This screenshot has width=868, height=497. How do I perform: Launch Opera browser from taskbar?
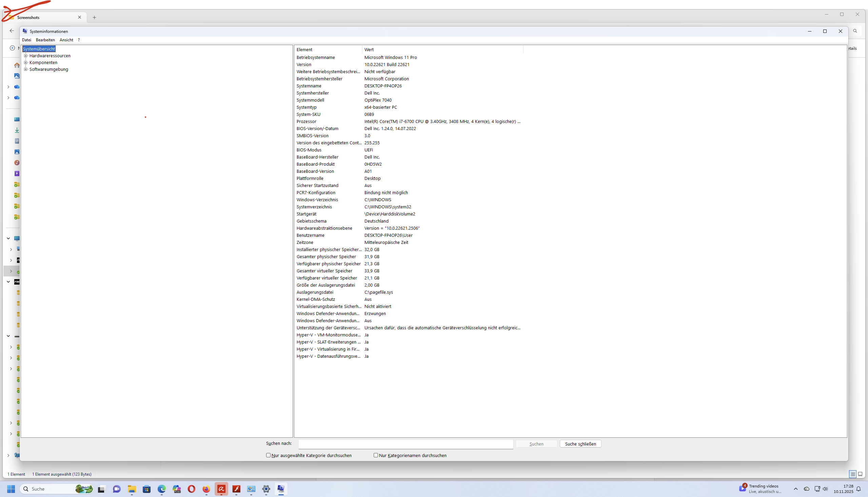click(x=192, y=489)
